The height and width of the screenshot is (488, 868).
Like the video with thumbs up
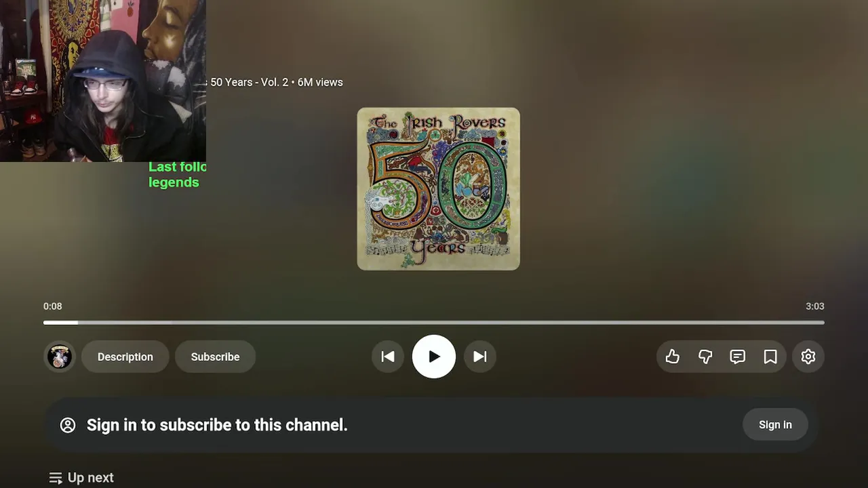[x=673, y=357]
